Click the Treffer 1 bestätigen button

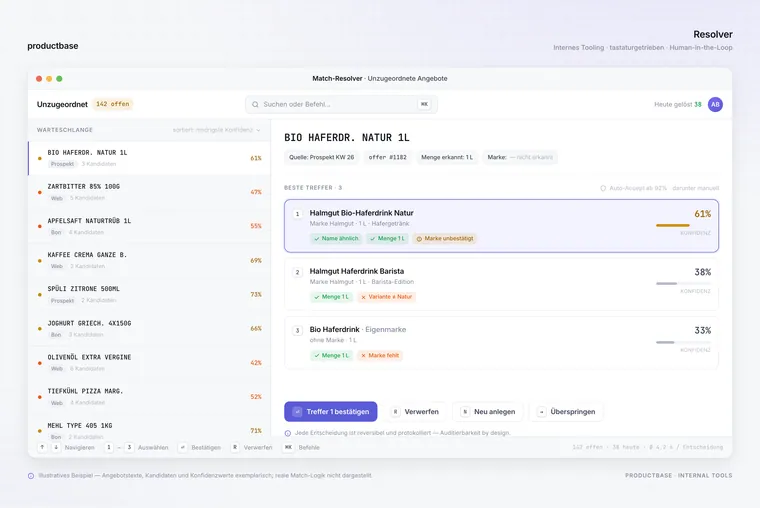coord(331,412)
